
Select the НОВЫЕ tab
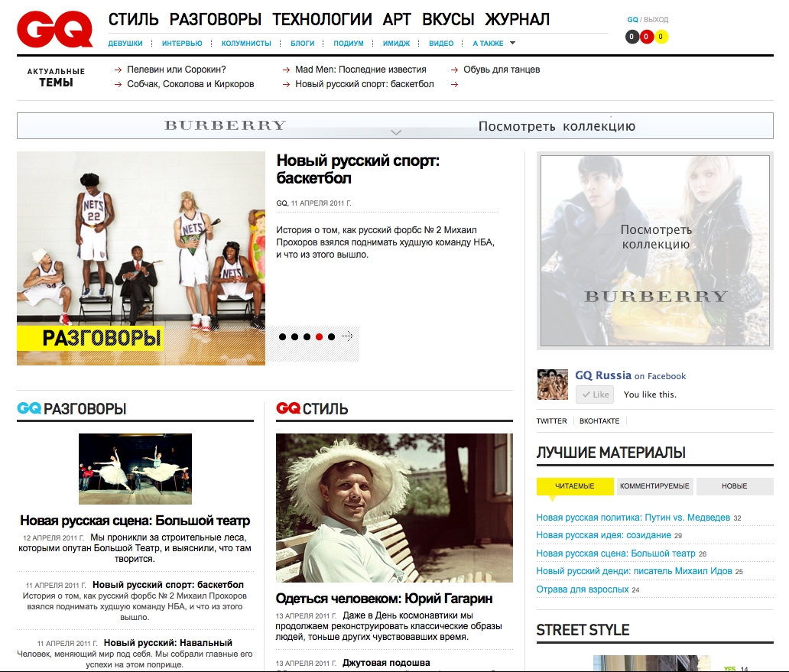click(x=735, y=486)
